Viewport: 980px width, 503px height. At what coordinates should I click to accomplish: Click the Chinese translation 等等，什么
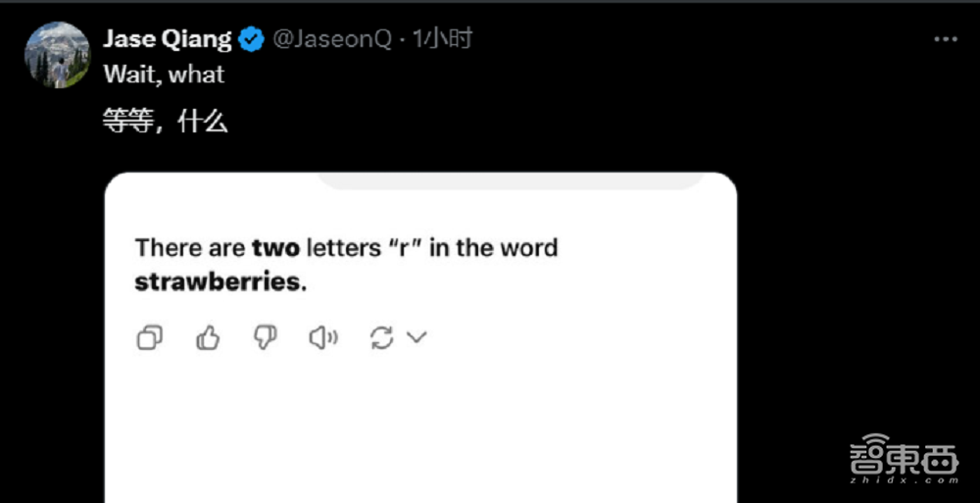coord(166,122)
